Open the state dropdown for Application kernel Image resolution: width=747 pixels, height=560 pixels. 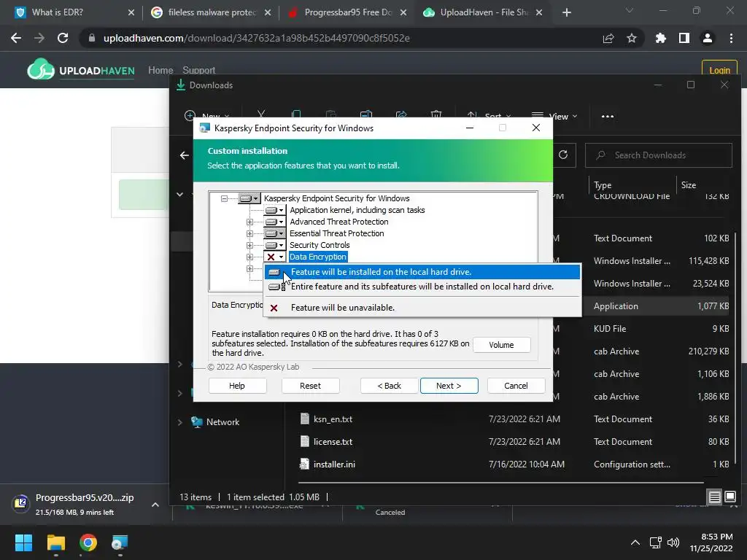pos(275,210)
